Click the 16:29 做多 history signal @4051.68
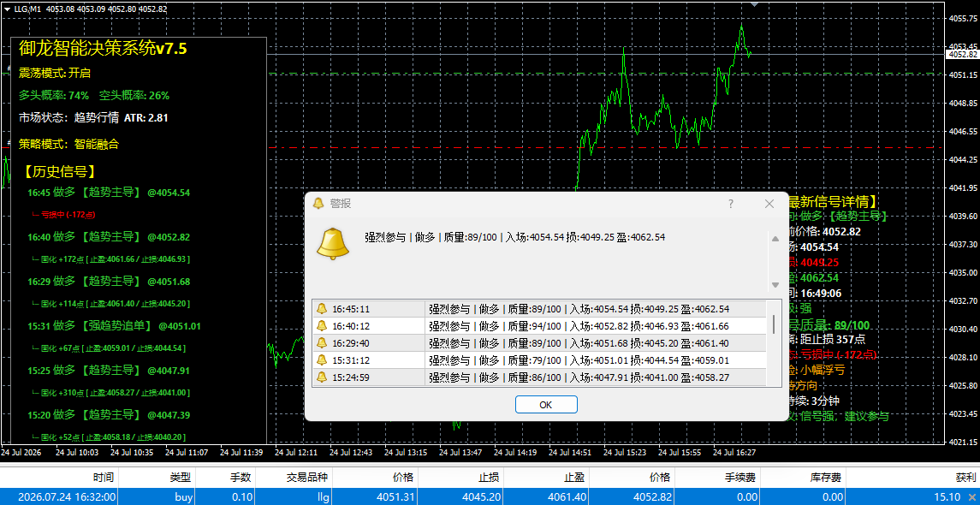This screenshot has width=980, height=505. pos(109,282)
